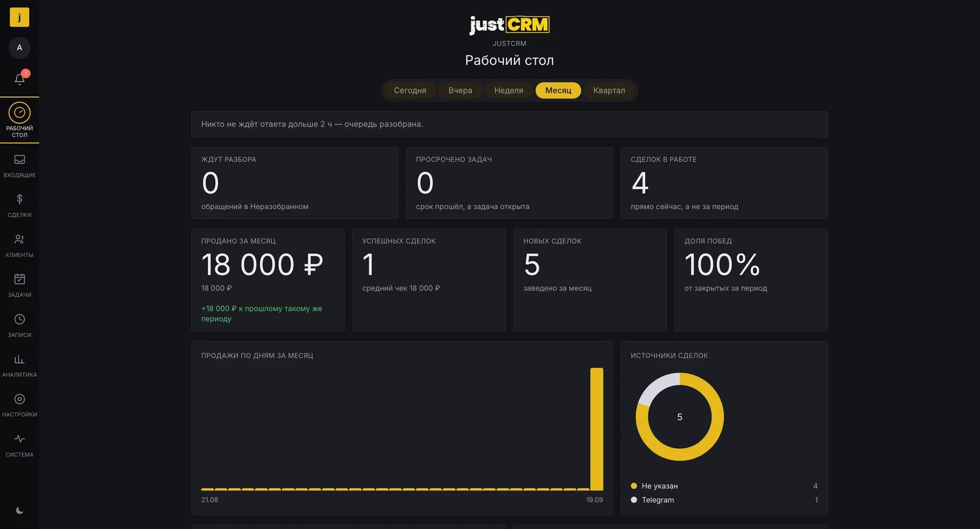This screenshot has width=980, height=529.
Task: Open the Просрочено задач card
Action: [510, 183]
